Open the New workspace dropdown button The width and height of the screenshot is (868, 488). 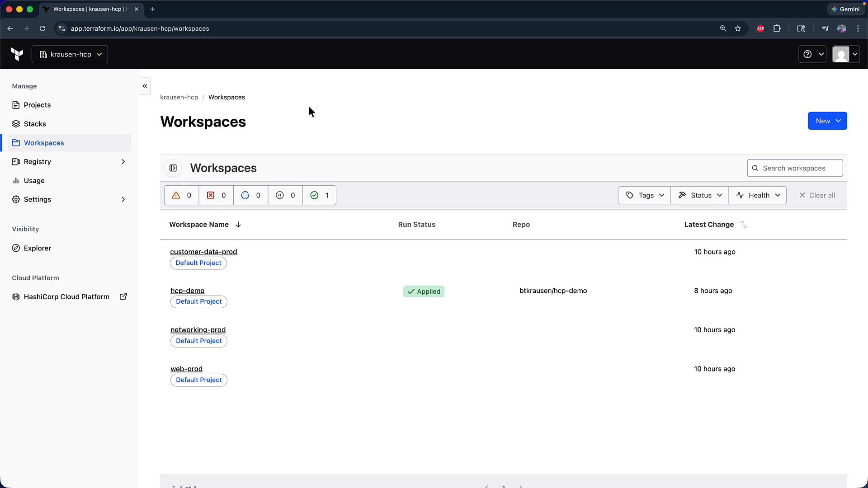pos(827,121)
